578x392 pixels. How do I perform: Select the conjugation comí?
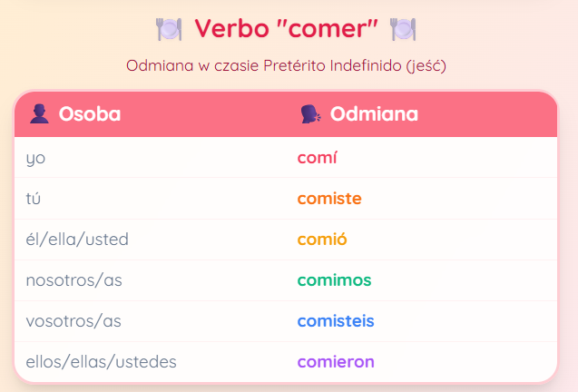click(x=317, y=158)
